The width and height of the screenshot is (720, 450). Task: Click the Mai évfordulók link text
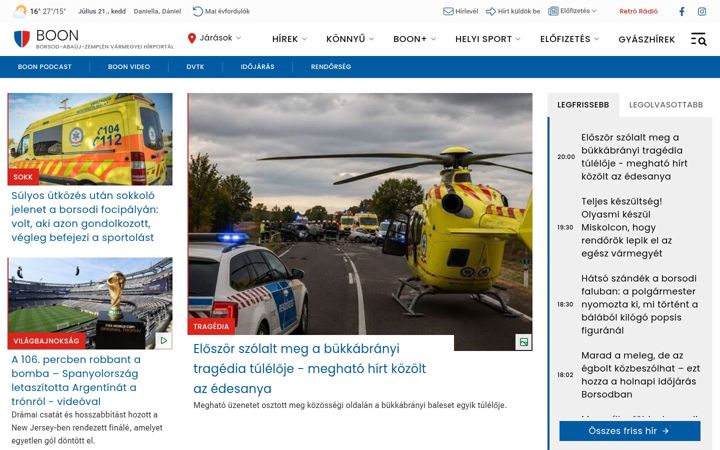pyautogui.click(x=227, y=11)
